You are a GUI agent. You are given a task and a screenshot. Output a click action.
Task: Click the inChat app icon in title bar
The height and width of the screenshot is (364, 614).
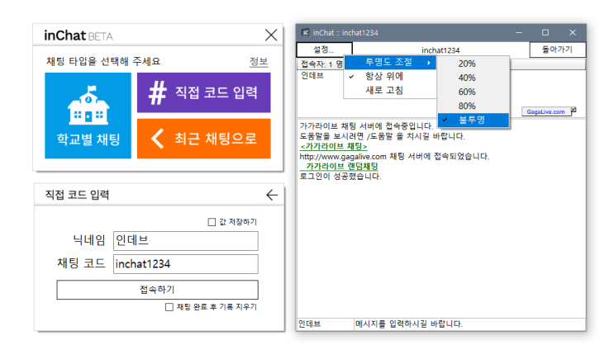coord(306,32)
